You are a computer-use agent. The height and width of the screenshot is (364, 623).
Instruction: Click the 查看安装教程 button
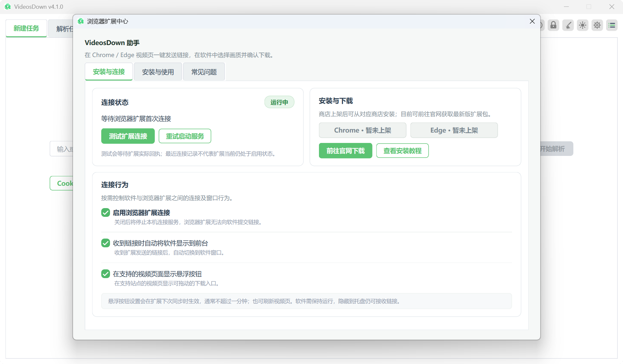pos(402,151)
